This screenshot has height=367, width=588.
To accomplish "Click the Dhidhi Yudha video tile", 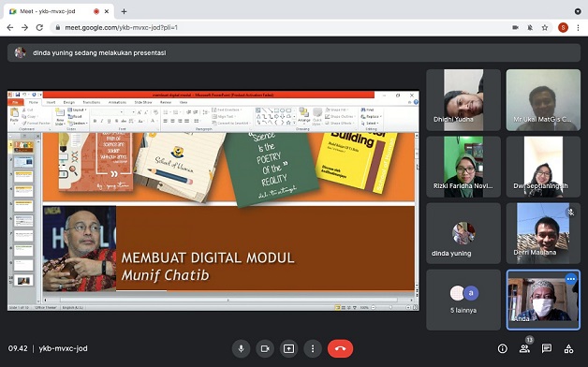I will [463, 100].
